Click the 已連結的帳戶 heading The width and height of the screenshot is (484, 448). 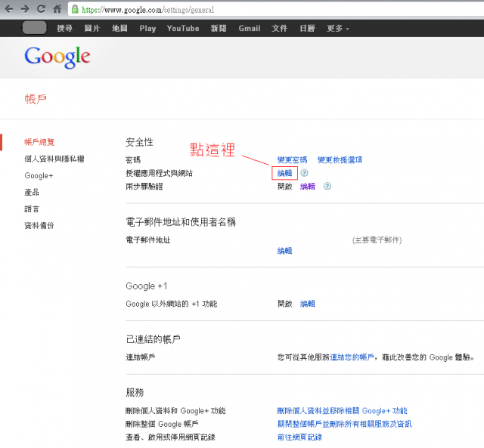[x=153, y=339]
